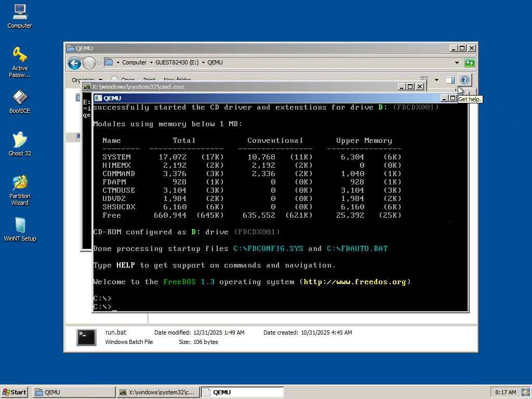Open recent pages dropdown beside forward arrow
The image size is (532, 399).
[x=99, y=63]
